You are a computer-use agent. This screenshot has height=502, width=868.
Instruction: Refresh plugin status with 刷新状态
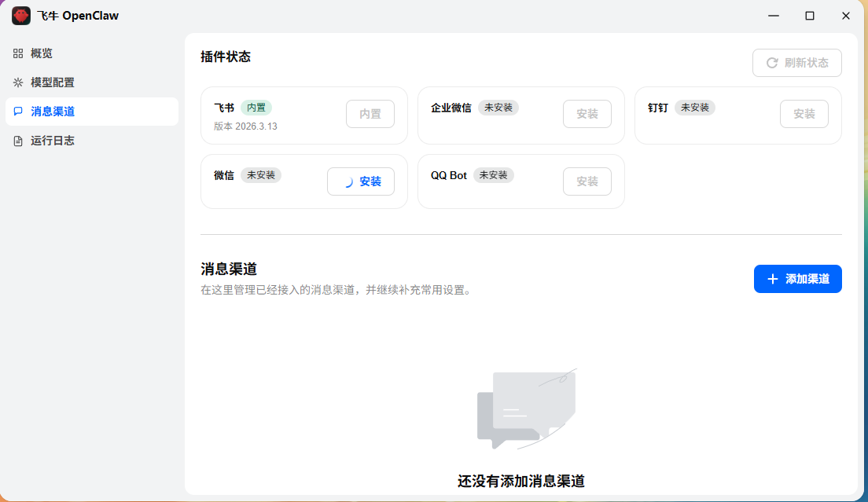click(x=796, y=63)
